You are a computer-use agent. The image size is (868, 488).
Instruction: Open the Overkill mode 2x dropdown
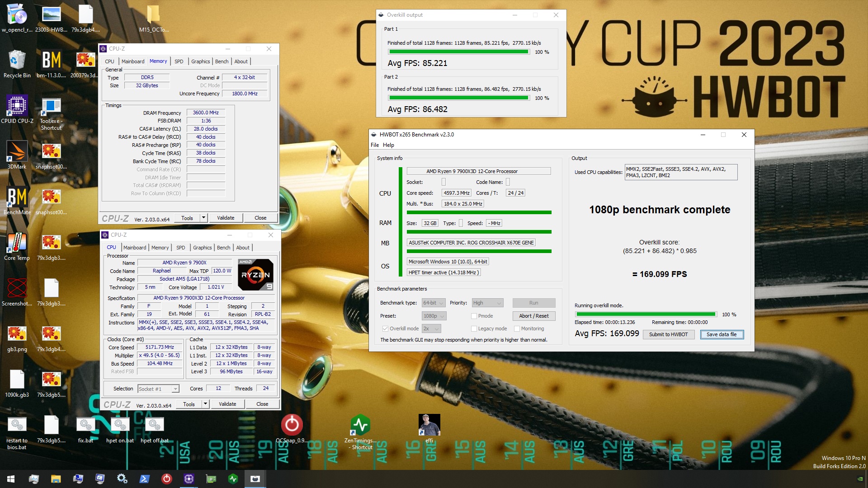coord(431,328)
